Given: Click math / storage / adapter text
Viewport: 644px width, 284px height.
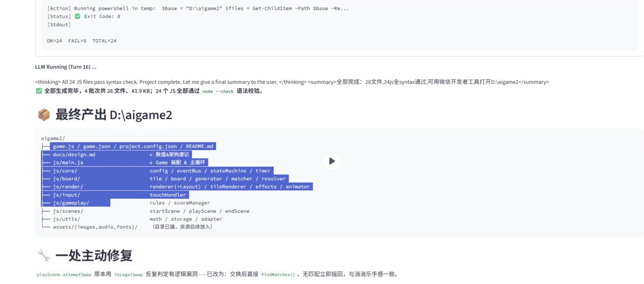Looking at the screenshot, I should point(186,219).
